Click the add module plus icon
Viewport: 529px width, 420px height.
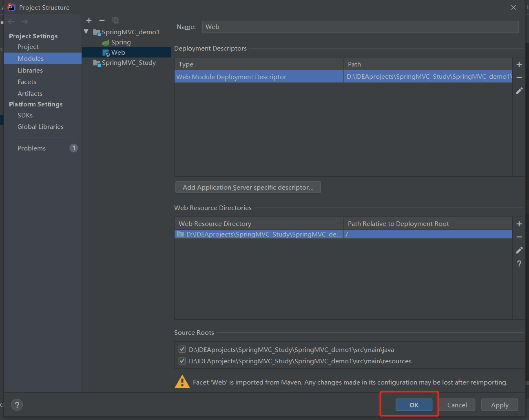pos(89,20)
